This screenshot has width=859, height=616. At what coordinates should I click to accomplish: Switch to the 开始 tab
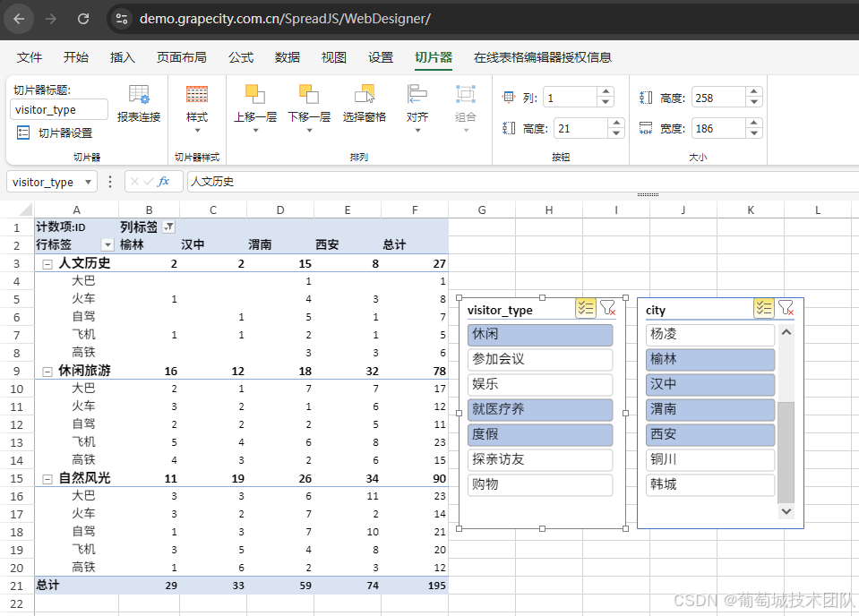point(75,57)
